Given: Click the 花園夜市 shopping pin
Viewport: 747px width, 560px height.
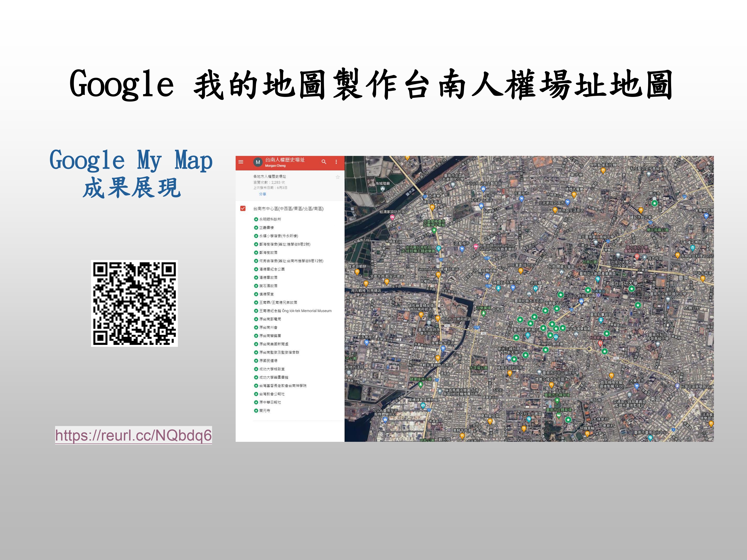Looking at the screenshot, I should (521, 199).
